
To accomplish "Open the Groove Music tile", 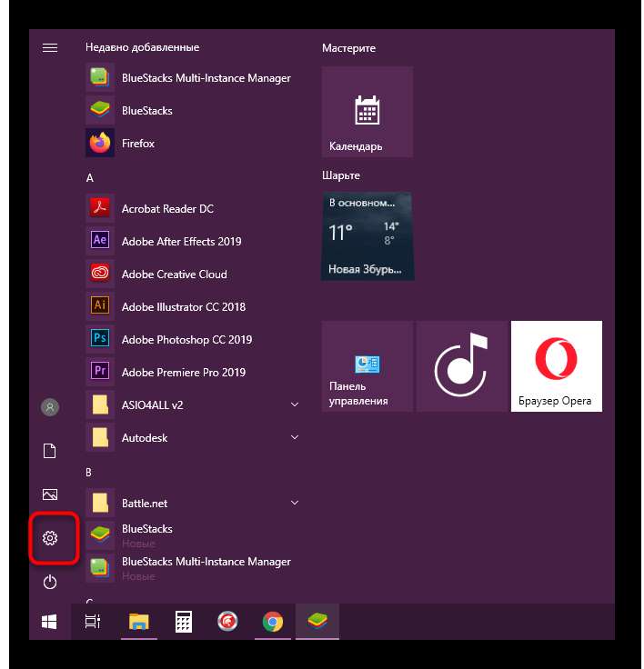I will [x=462, y=366].
